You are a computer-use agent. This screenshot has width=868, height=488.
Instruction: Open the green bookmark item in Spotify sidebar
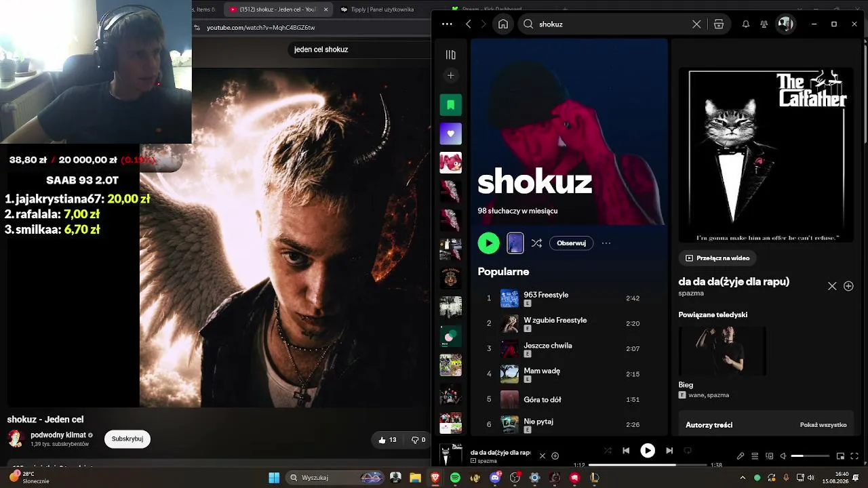[450, 105]
